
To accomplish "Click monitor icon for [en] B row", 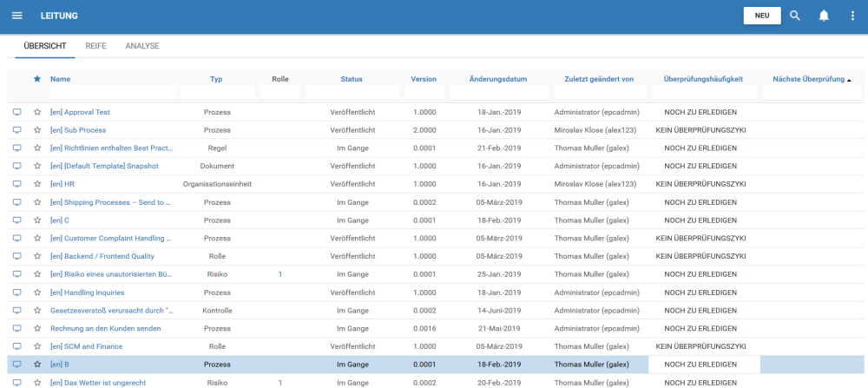I will (x=17, y=365).
